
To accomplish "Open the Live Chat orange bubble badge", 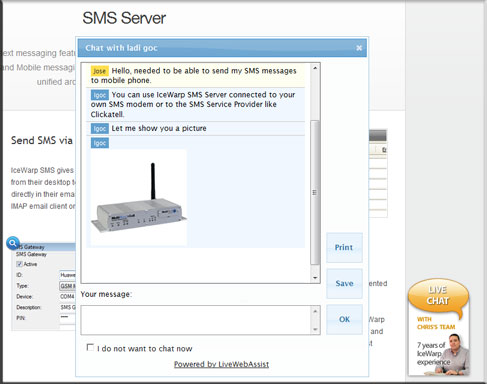I will 438,297.
